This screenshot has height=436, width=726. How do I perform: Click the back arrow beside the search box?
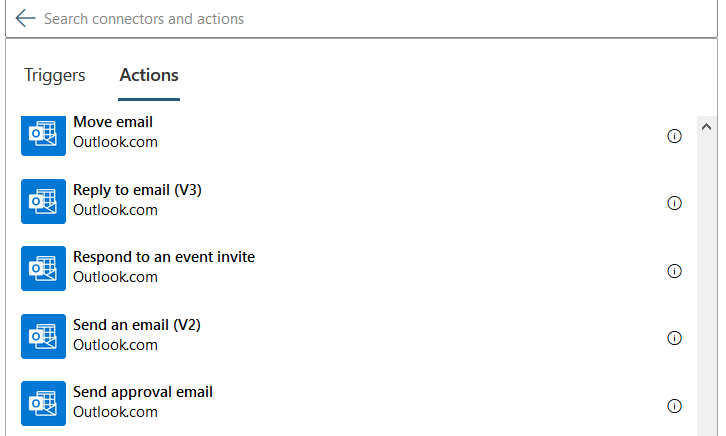coord(25,19)
